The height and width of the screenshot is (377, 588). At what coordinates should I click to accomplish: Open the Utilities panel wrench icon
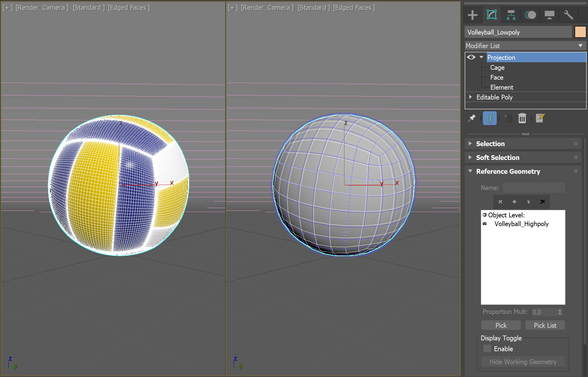569,15
